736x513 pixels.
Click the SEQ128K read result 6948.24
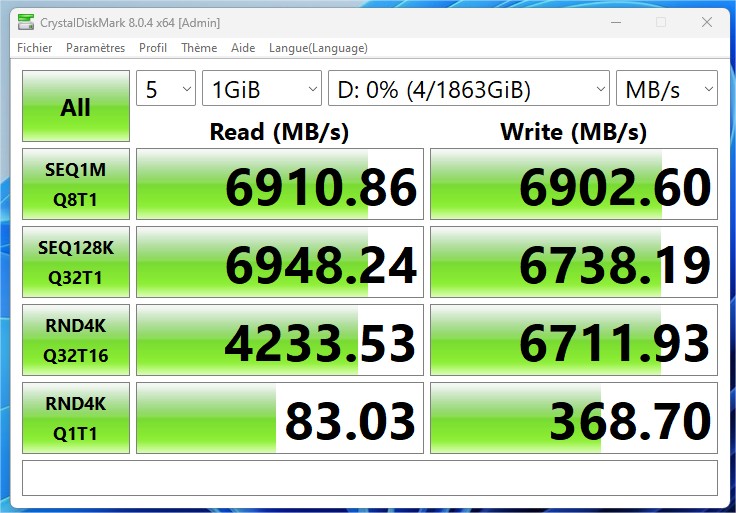pyautogui.click(x=280, y=262)
